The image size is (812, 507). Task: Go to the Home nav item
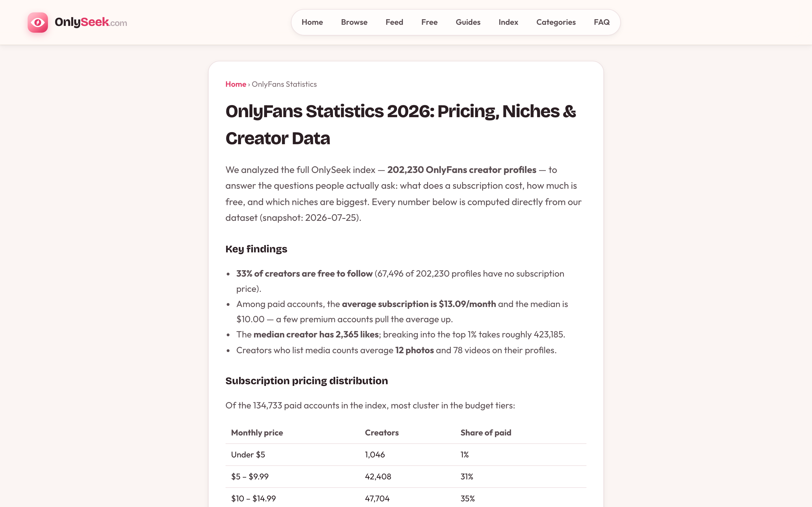pos(312,22)
